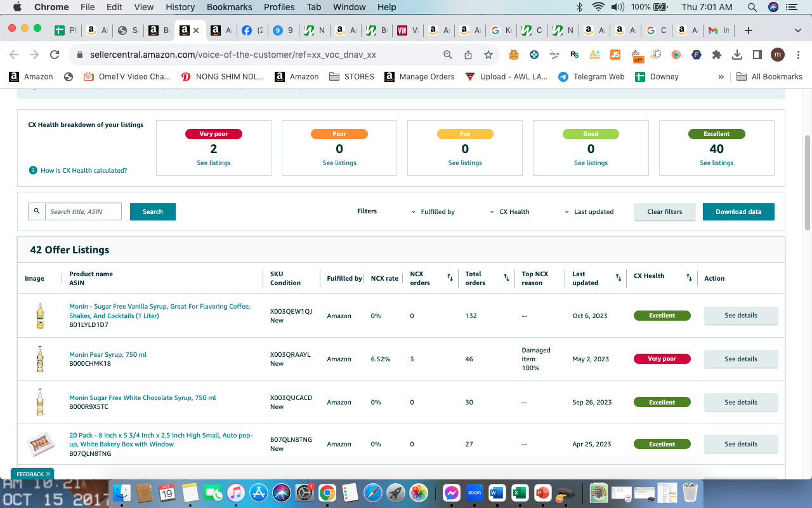Open the All Bookmarks folder
The height and width of the screenshot is (508, 812).
(x=769, y=77)
